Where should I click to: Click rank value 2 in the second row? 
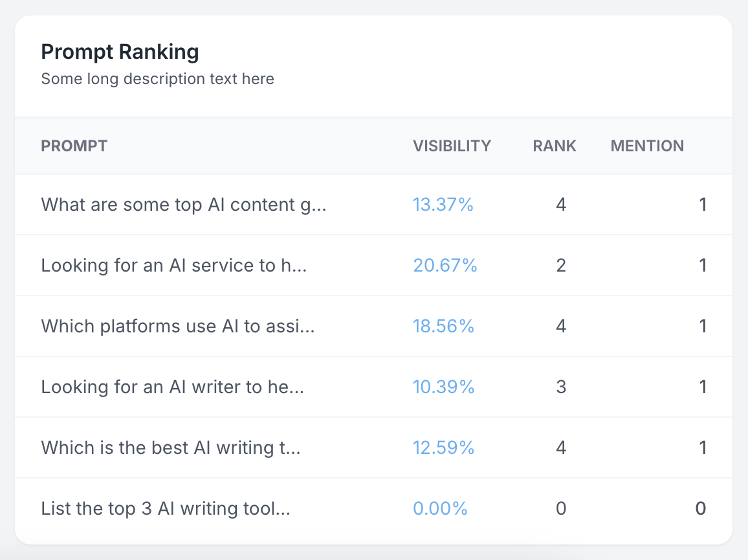click(x=561, y=266)
